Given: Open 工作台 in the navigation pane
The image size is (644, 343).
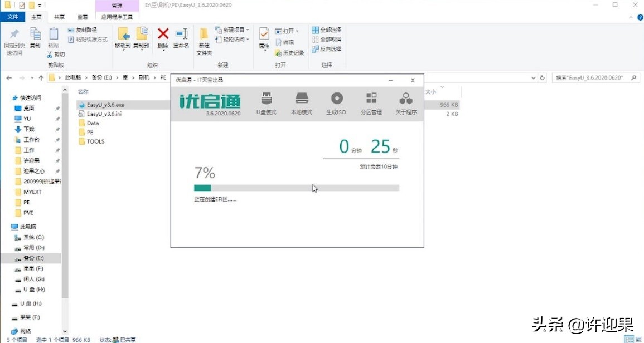Looking at the screenshot, I should pos(27,140).
